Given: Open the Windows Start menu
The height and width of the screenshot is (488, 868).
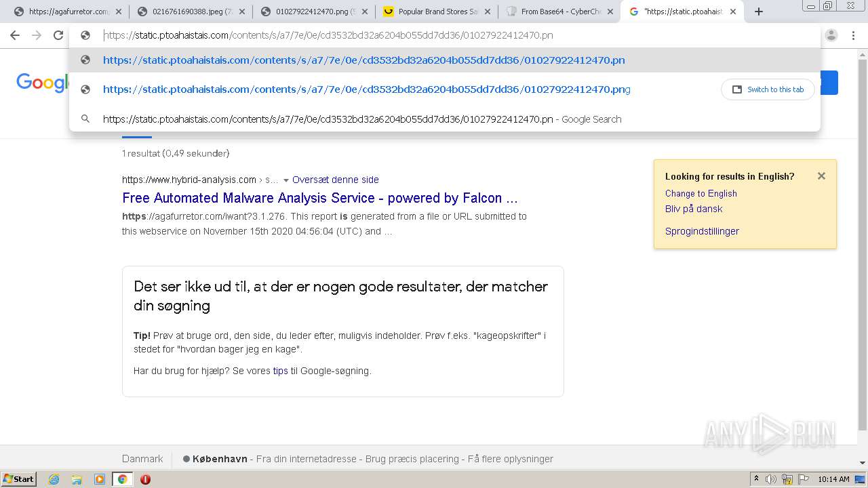Looking at the screenshot, I should pyautogui.click(x=19, y=479).
